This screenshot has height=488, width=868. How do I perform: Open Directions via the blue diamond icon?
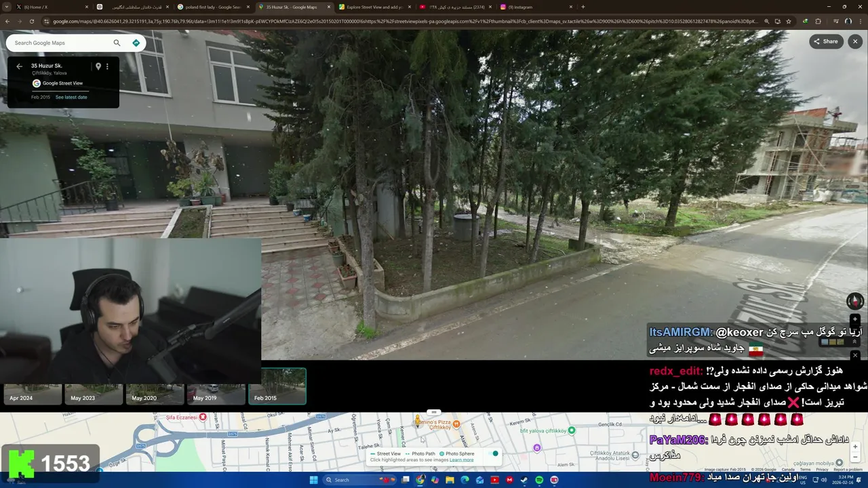[136, 43]
